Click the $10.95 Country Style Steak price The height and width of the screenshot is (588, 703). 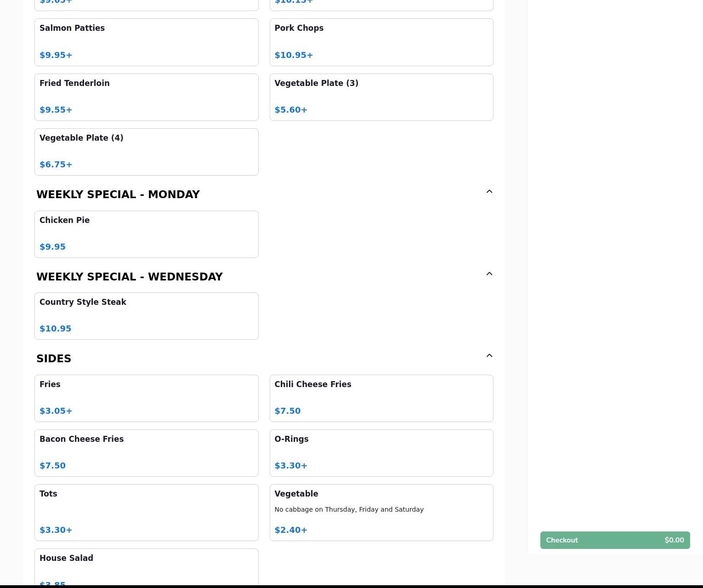[56, 329]
